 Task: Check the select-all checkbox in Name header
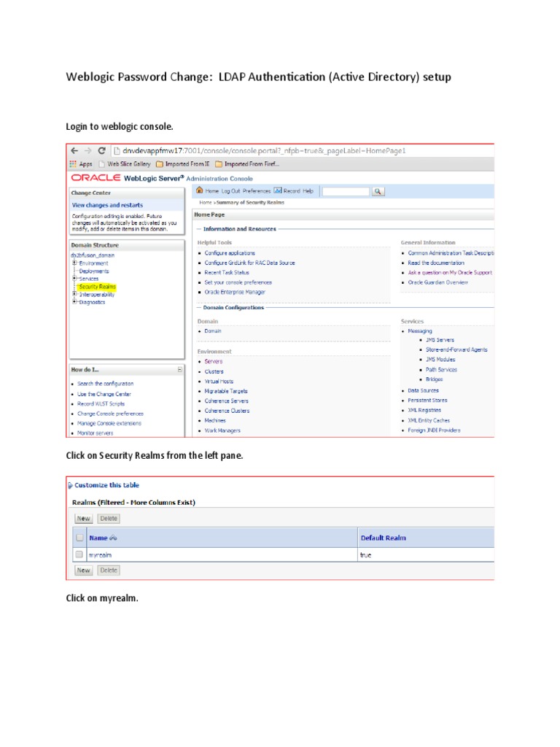[79, 538]
